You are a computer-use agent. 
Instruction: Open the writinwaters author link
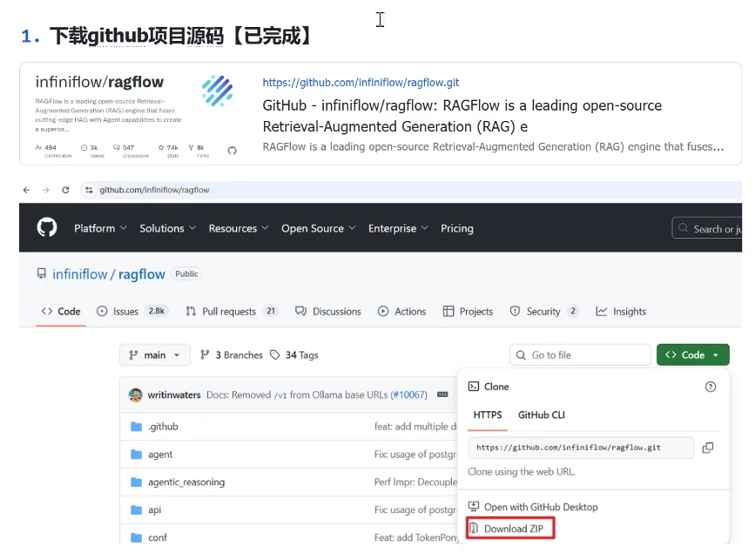tap(174, 395)
